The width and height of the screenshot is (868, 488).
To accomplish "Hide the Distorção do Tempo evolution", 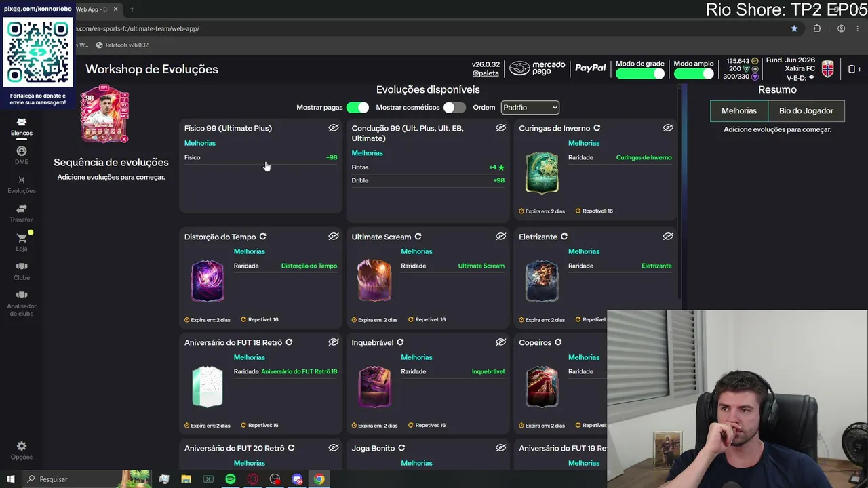I will [x=334, y=237].
